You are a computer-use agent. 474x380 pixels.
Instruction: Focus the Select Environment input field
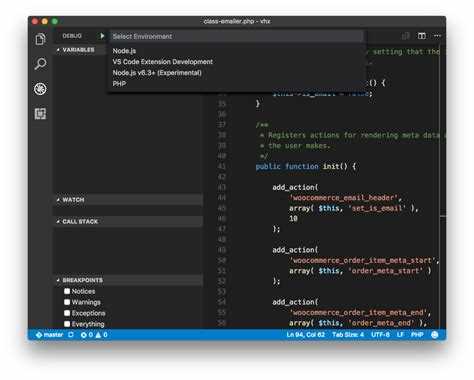point(237,36)
